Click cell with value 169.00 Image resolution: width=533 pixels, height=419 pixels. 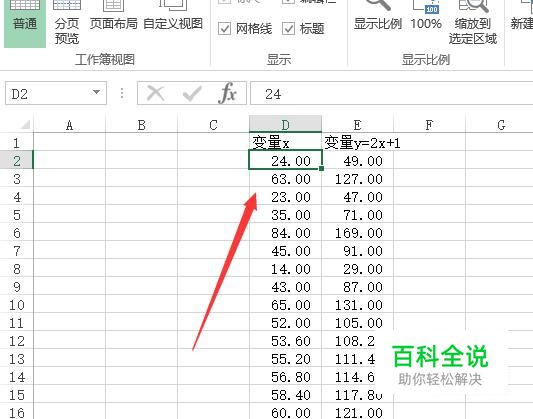click(x=357, y=232)
